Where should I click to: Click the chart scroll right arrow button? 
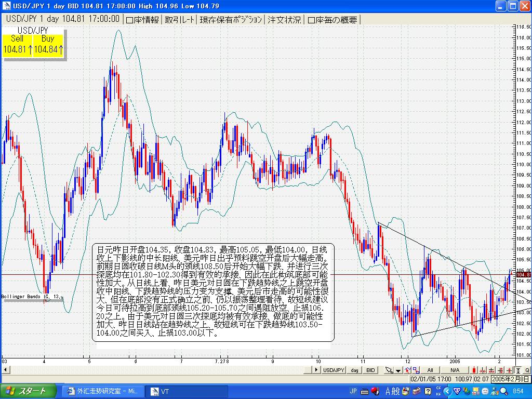tap(315, 370)
